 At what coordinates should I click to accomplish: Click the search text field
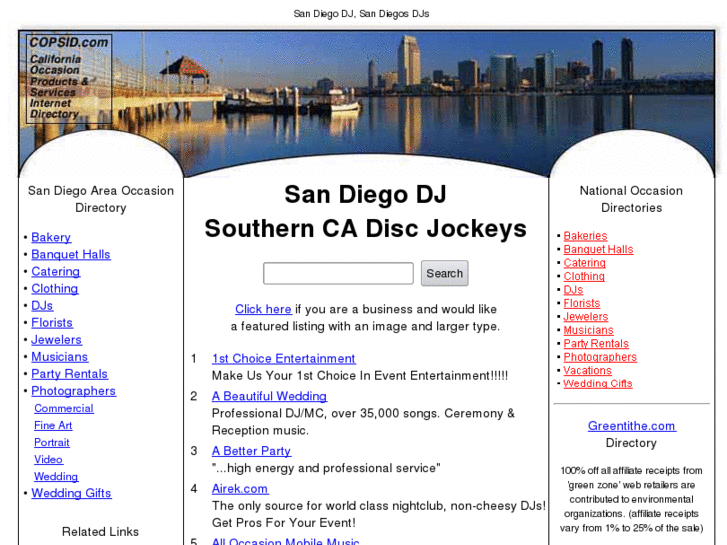pos(338,273)
